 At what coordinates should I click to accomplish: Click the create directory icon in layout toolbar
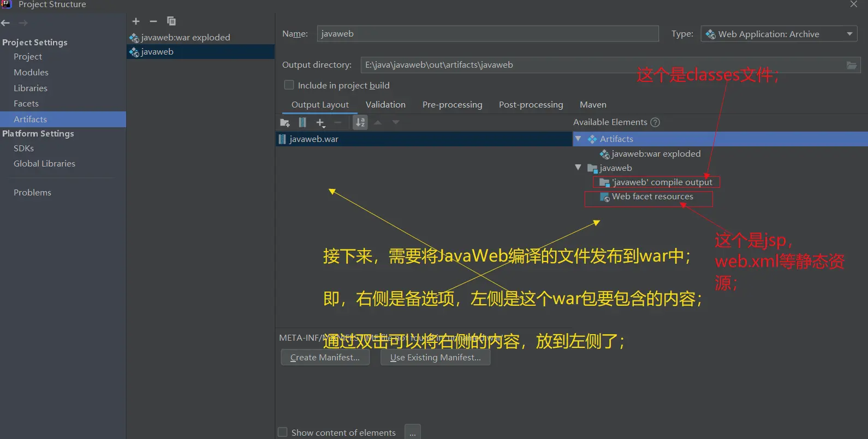click(285, 123)
